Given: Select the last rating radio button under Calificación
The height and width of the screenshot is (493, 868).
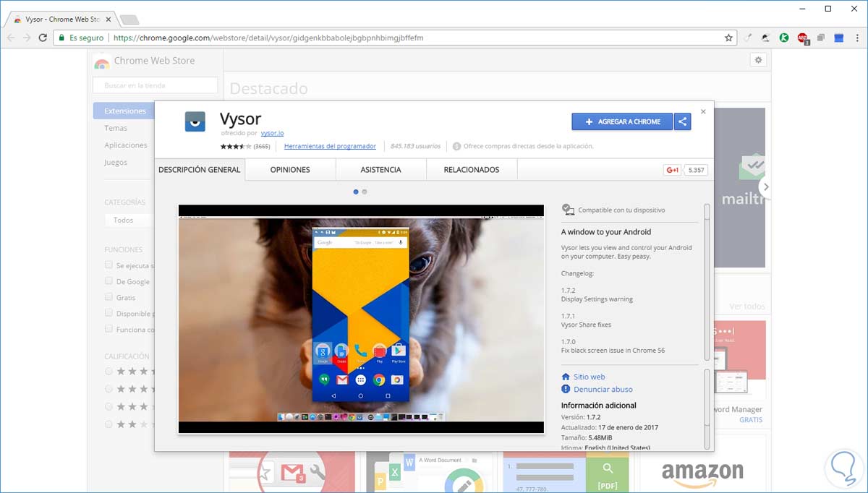Looking at the screenshot, I should pos(109,424).
